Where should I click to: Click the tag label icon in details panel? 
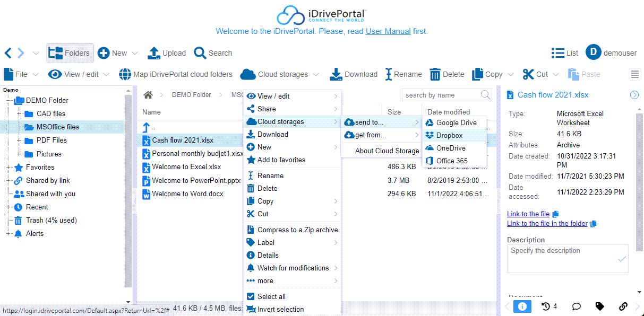599,306
